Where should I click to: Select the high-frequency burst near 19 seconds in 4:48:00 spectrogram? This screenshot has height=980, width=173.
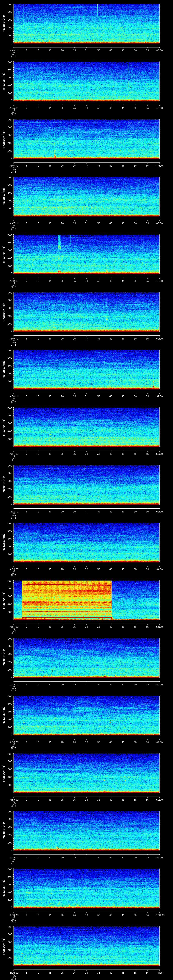(x=59, y=242)
